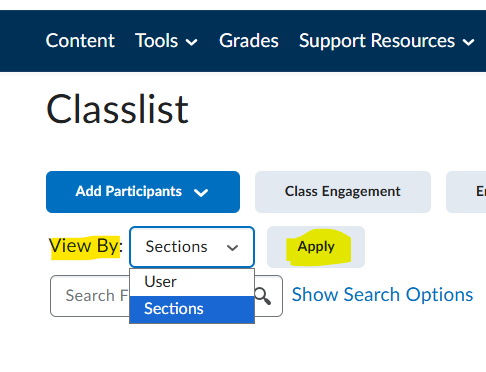
Task: Click the View By dropdown chevron arrow
Action: [x=232, y=248]
